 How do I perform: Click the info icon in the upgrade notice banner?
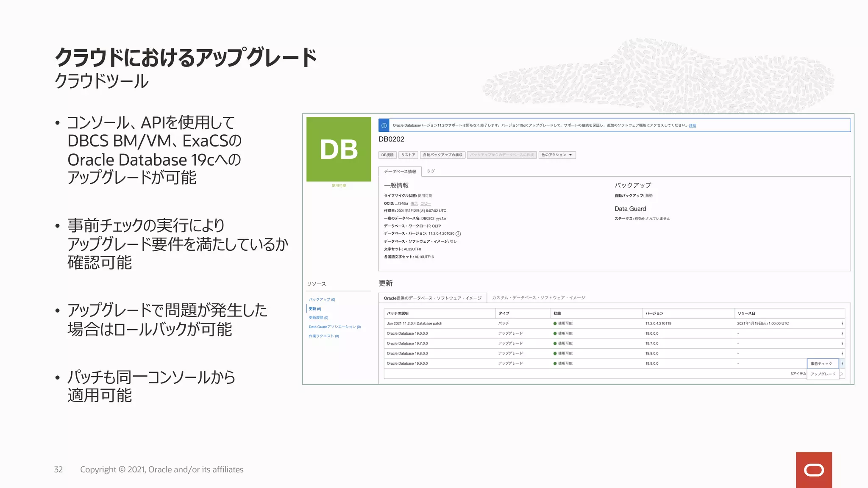point(384,125)
